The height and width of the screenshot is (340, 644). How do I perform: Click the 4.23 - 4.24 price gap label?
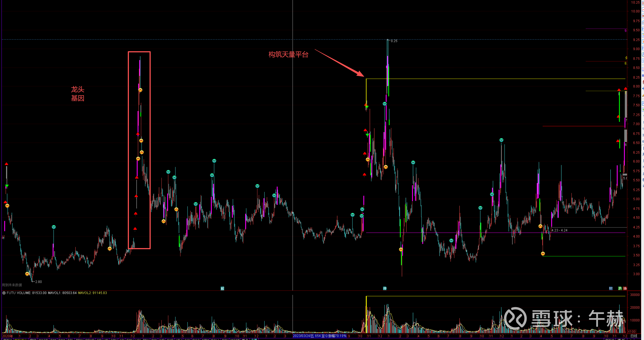[559, 230]
